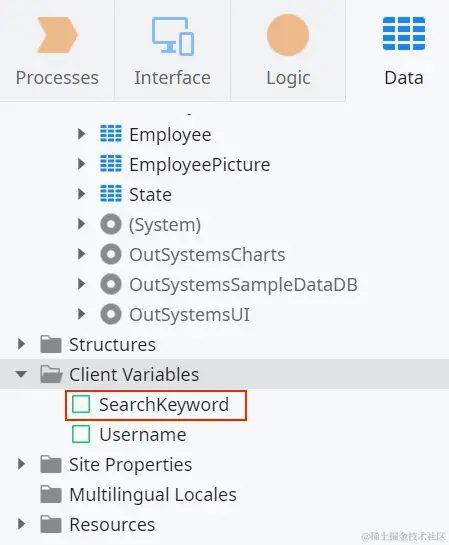Select the OutSystemsCharts label
The image size is (449, 545).
click(x=207, y=255)
